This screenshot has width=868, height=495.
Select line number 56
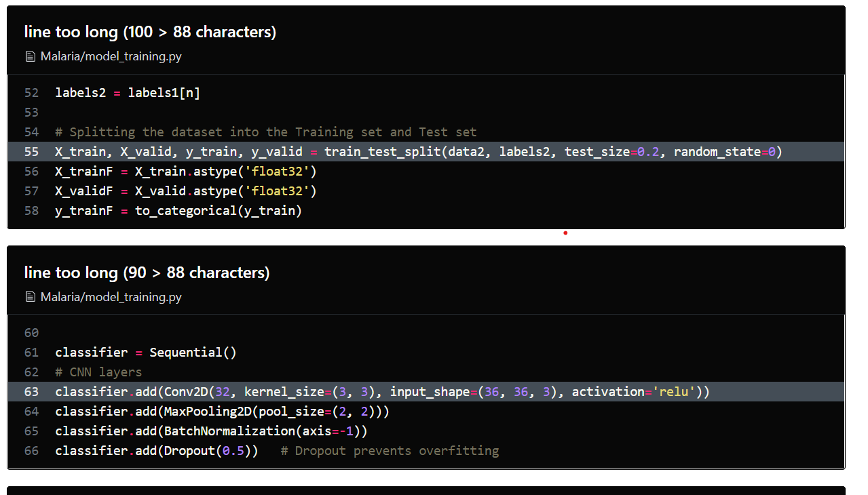(31, 172)
